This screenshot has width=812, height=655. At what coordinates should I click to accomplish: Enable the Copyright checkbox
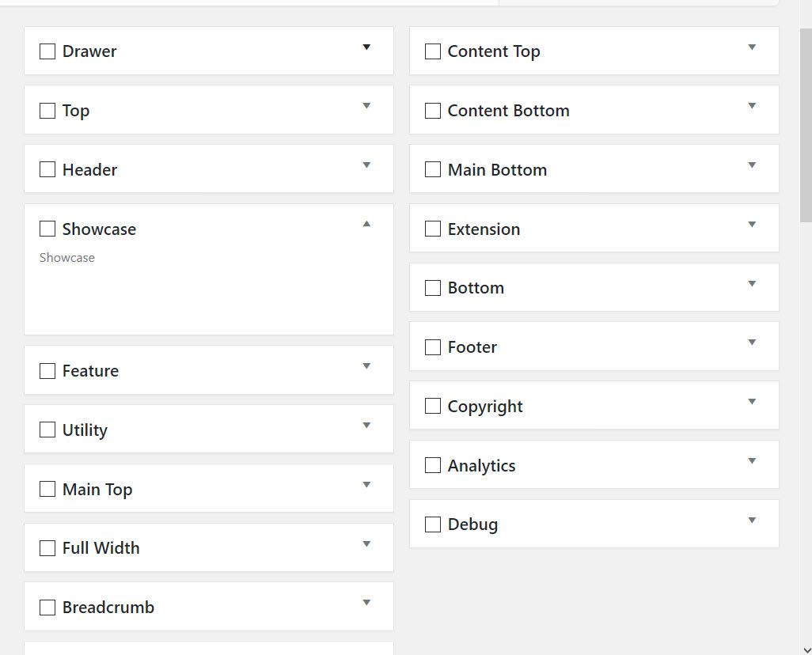click(x=433, y=406)
